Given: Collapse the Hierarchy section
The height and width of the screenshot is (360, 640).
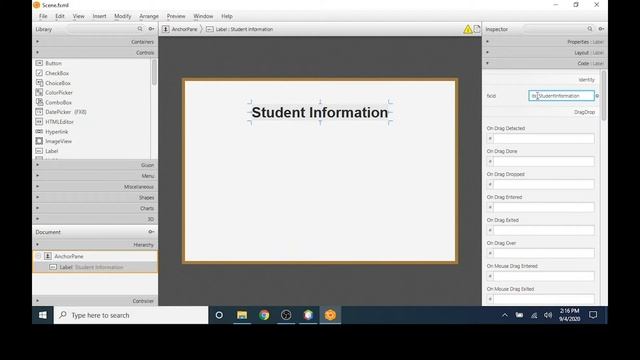Looking at the screenshot, I should pyautogui.click(x=95, y=244).
